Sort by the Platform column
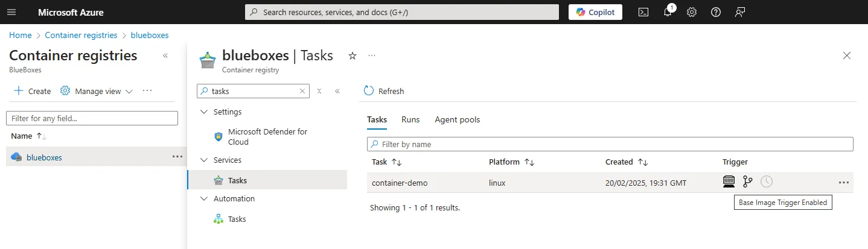868x249 pixels. 512,162
